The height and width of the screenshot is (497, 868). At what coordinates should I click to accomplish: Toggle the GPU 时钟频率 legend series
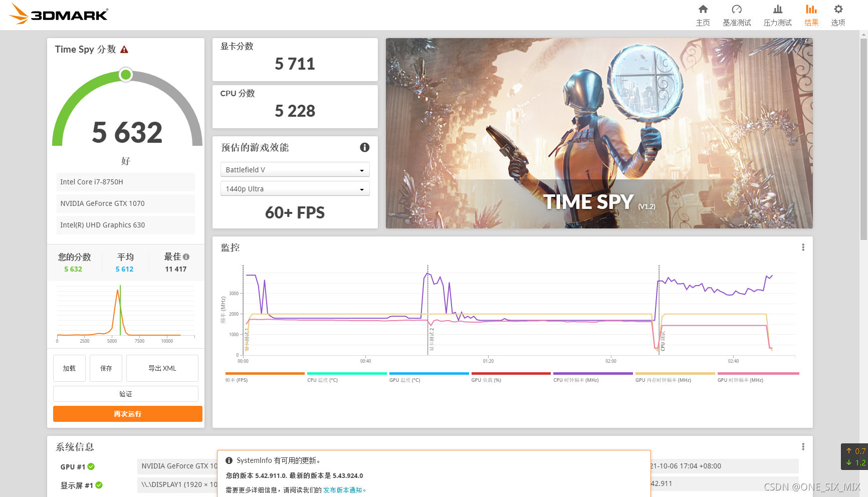[x=758, y=377]
